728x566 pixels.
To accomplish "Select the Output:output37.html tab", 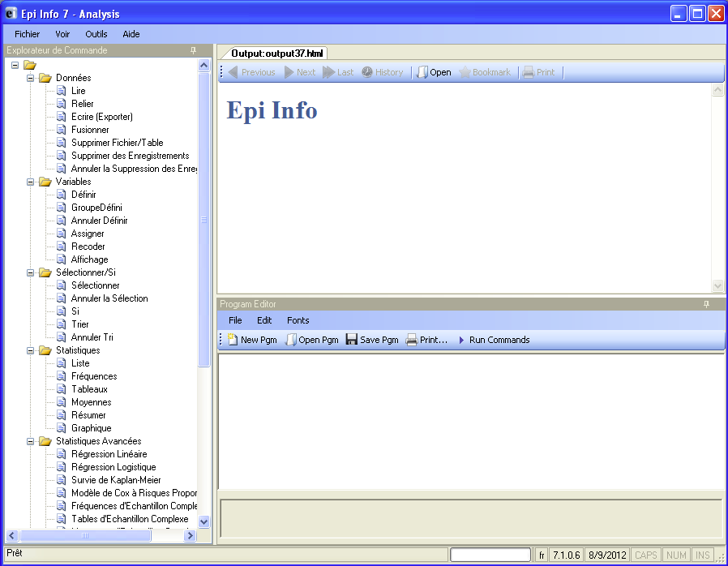I will [276, 54].
